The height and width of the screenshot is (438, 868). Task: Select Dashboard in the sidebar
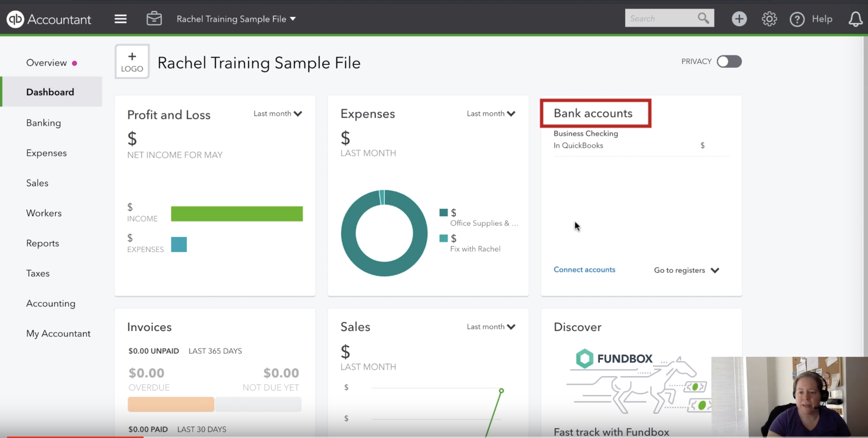pos(52,92)
